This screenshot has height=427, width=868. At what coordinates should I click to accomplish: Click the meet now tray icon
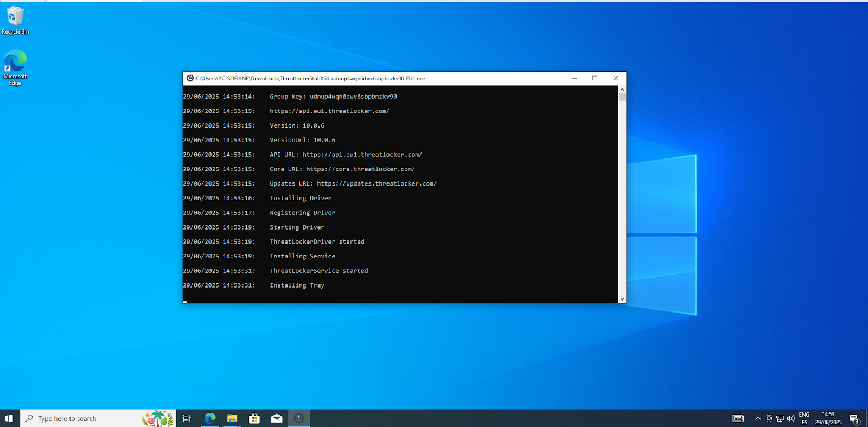(769, 418)
